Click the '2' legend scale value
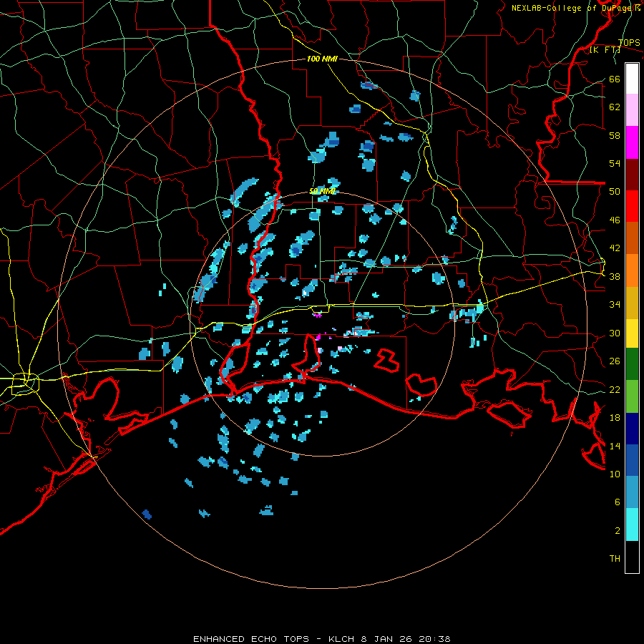Viewport: 644px width, 644px height. tap(617, 530)
